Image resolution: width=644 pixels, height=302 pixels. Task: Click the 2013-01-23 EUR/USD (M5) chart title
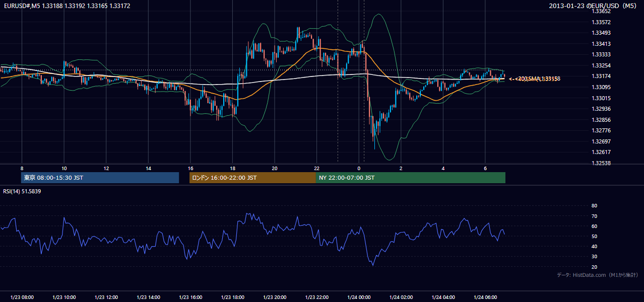(593, 6)
